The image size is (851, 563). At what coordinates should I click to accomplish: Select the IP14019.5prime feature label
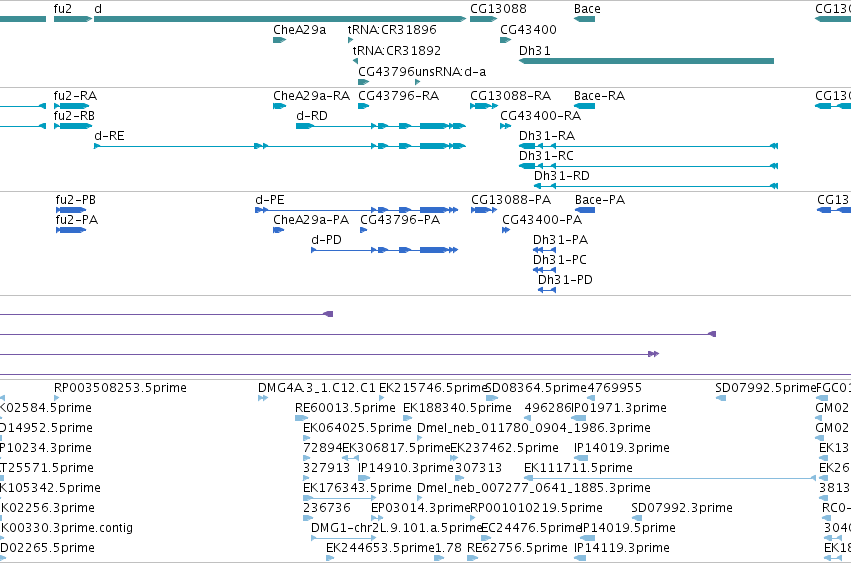click(628, 528)
